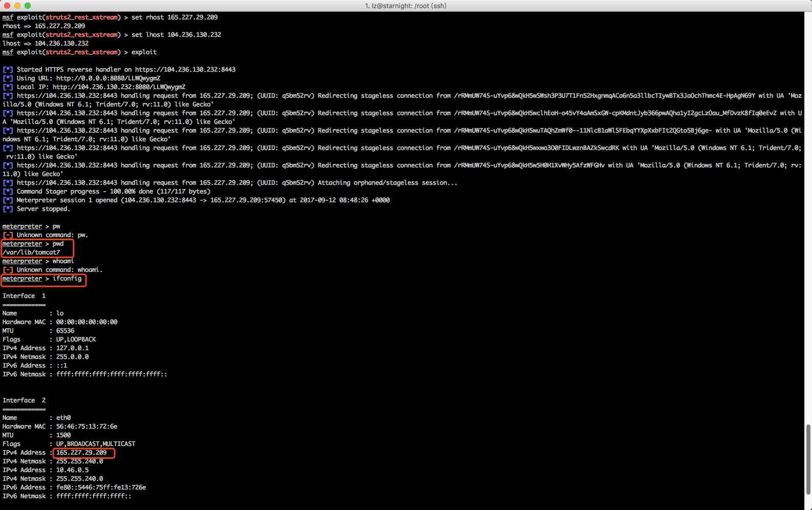Click the 'Meterpreter session 1 opened' line
The width and height of the screenshot is (812, 510).
tap(196, 200)
